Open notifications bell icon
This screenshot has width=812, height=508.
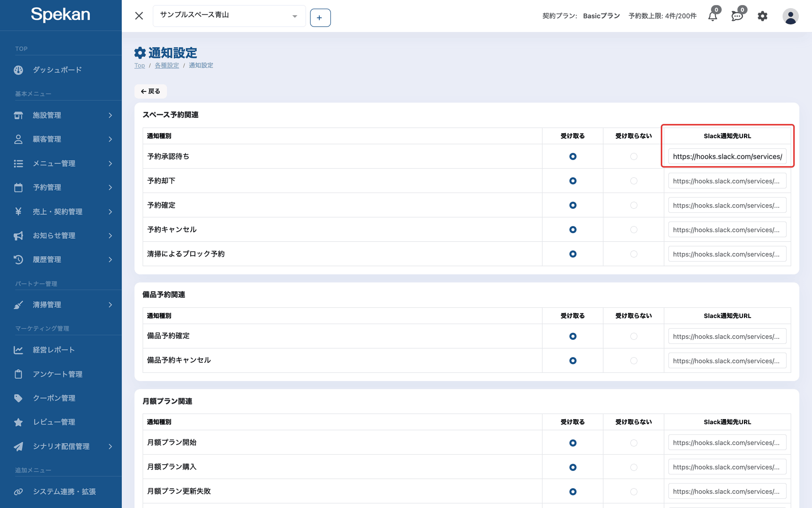(713, 16)
